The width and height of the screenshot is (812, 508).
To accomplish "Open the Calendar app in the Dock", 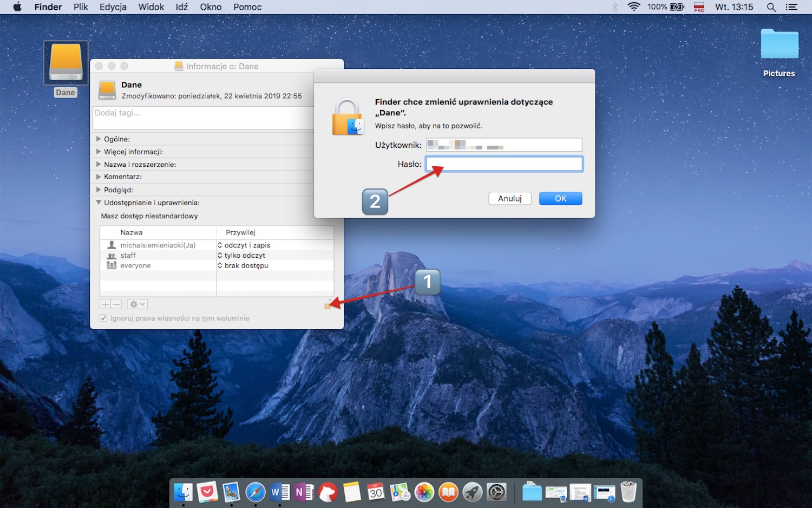I will click(x=376, y=492).
